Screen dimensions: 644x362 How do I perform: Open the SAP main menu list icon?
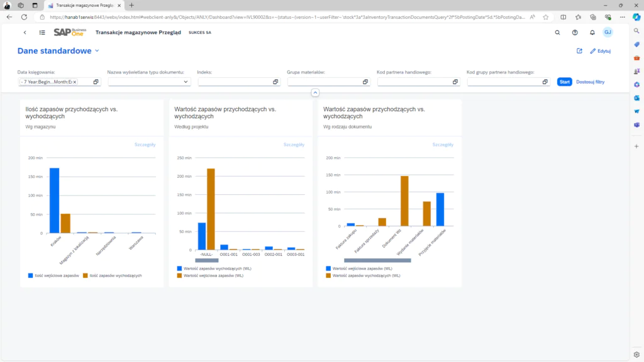pos(42,32)
